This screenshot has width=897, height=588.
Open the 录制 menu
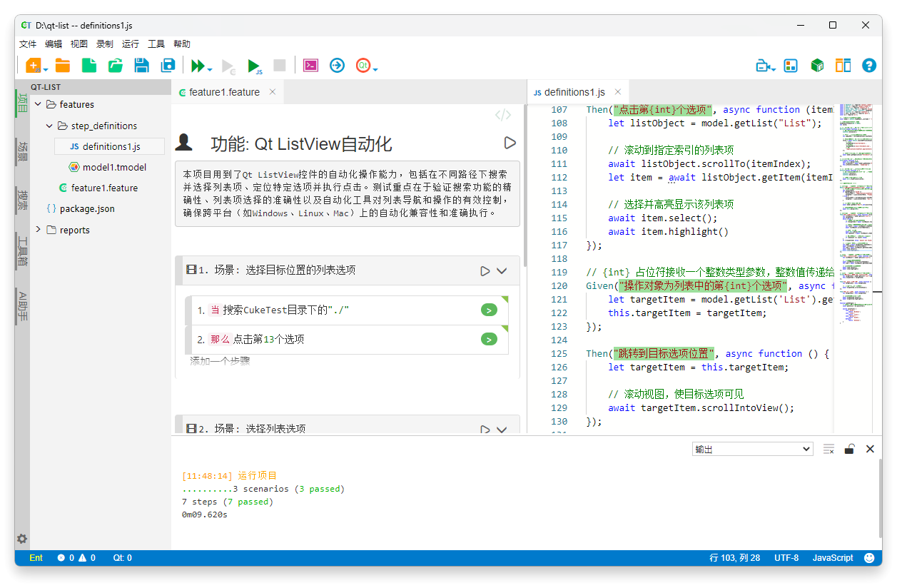pyautogui.click(x=105, y=44)
